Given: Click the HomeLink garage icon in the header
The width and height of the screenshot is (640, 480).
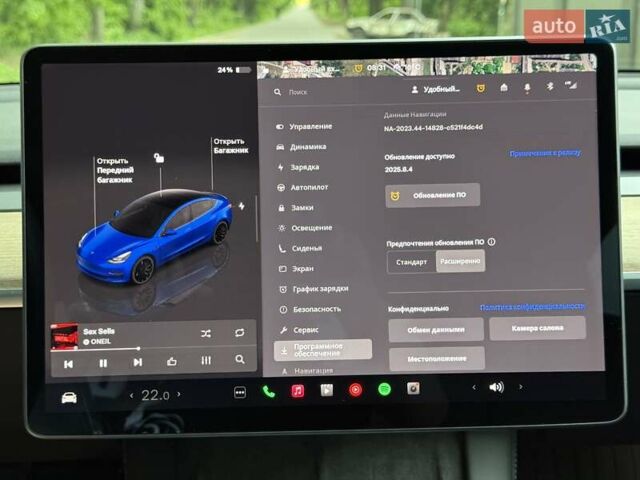Looking at the screenshot, I should click(503, 87).
